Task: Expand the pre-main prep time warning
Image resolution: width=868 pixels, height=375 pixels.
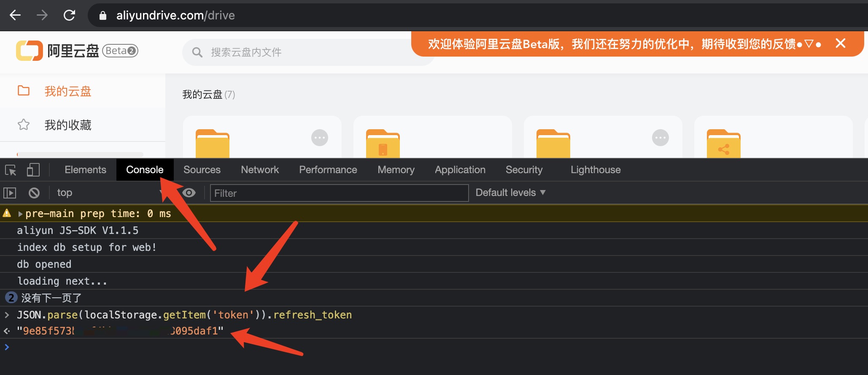Action: [x=20, y=214]
